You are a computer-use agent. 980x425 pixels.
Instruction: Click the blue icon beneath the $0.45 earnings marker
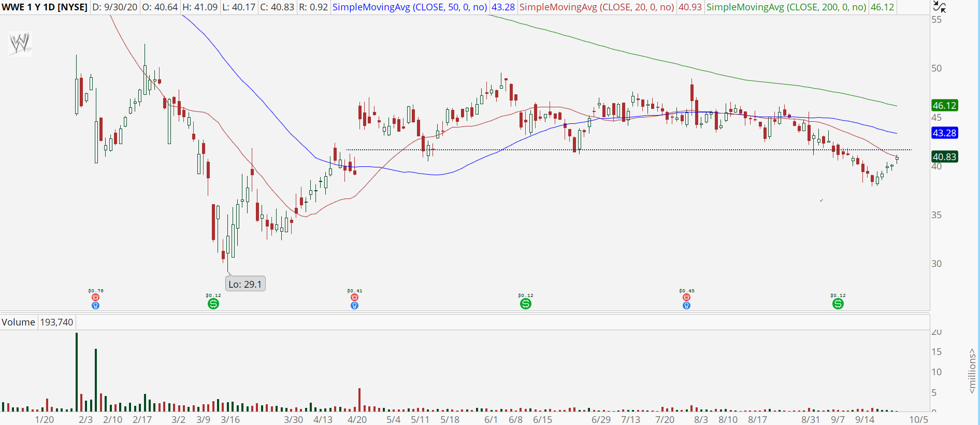tap(686, 306)
